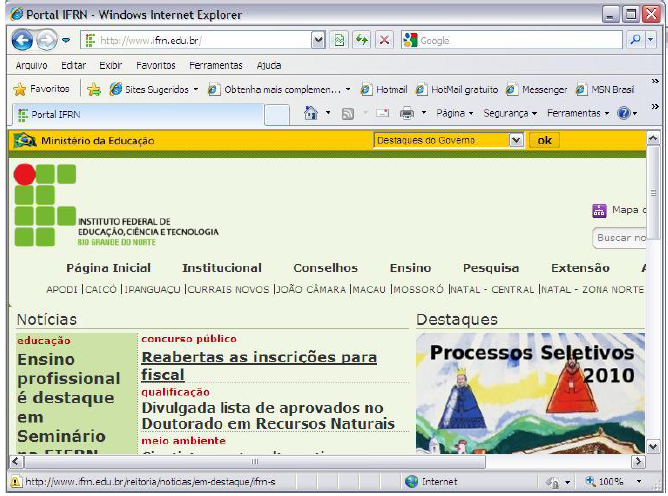This screenshot has width=668, height=496.
Task: Click Add to Favorites Bar star icon
Action: click(x=94, y=89)
